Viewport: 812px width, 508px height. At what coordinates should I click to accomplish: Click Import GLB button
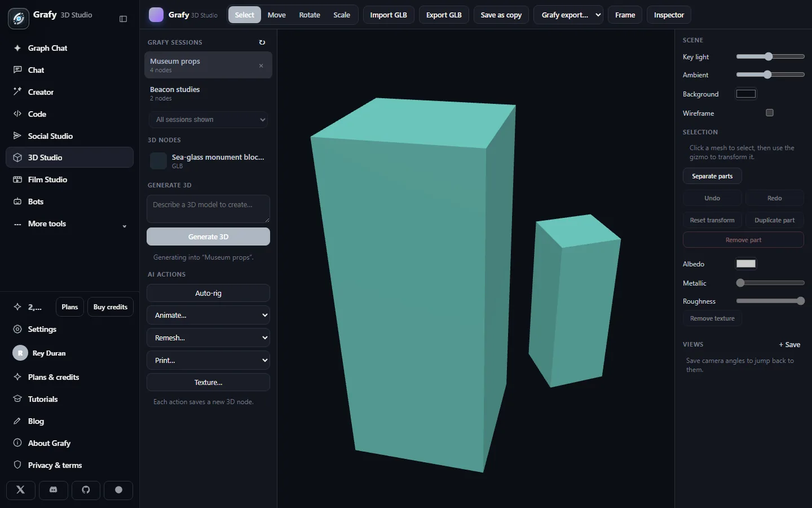tap(389, 15)
